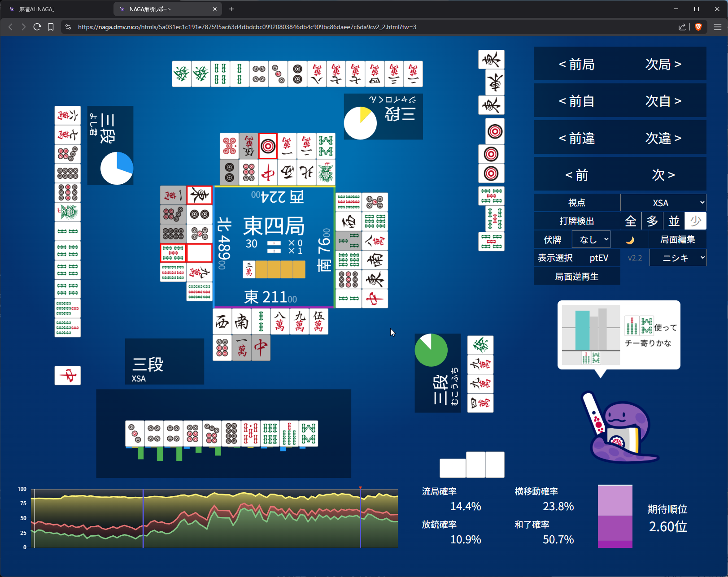The image size is (728, 577).
Task: Click the Brave Shields lion icon
Action: point(698,27)
